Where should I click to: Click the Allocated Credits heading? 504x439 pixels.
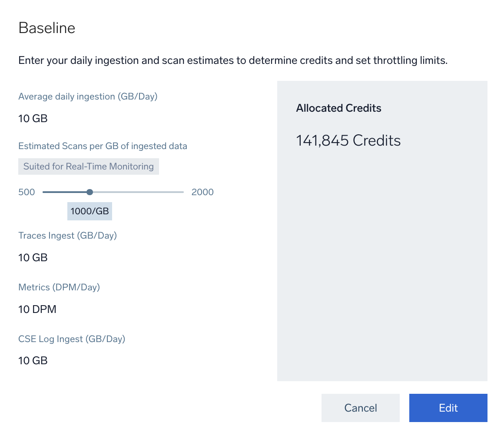[338, 108]
